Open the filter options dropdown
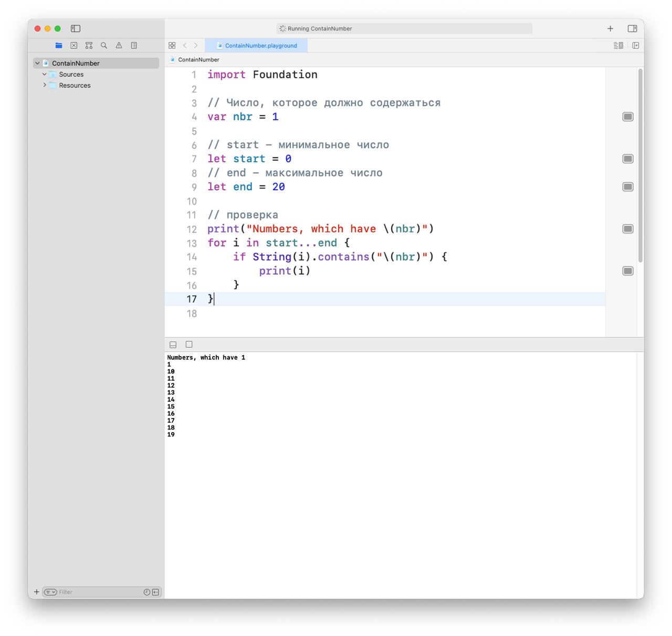 coord(50,592)
